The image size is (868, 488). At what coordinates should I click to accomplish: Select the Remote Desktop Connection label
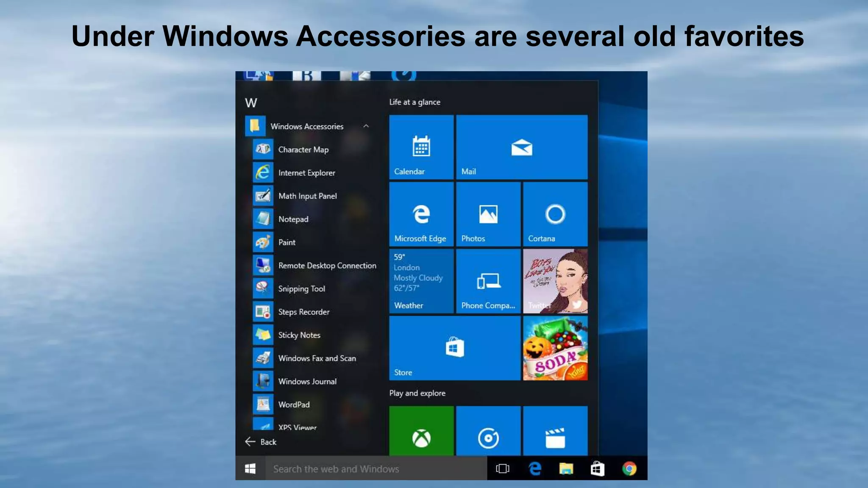327,266
